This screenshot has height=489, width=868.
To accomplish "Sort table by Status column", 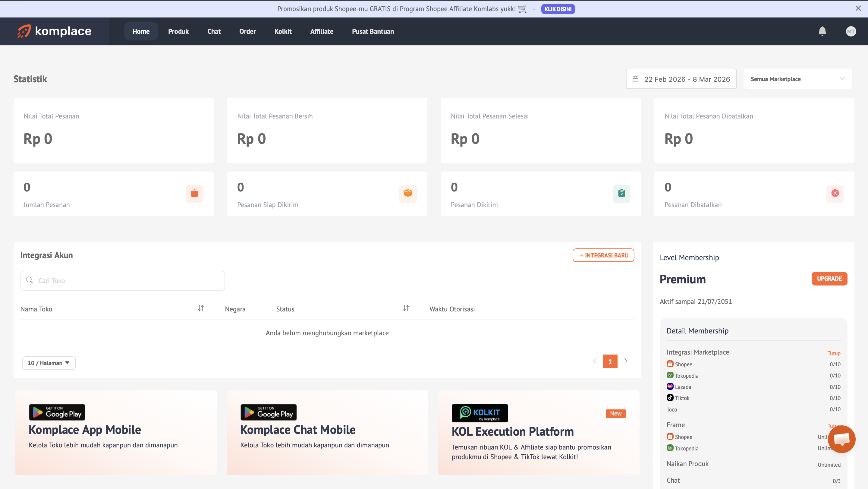I will tap(406, 308).
